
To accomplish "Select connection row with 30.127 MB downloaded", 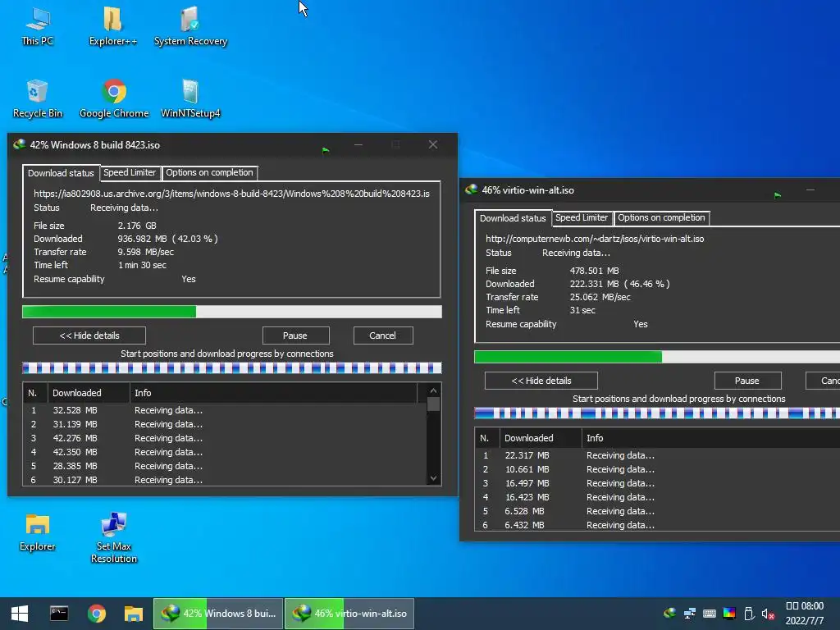I will [x=225, y=479].
